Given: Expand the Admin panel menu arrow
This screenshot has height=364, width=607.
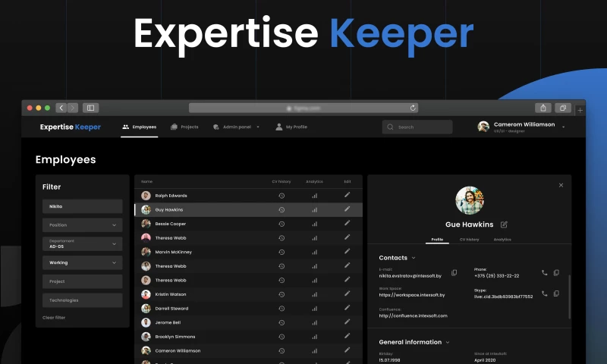Looking at the screenshot, I should click(258, 127).
